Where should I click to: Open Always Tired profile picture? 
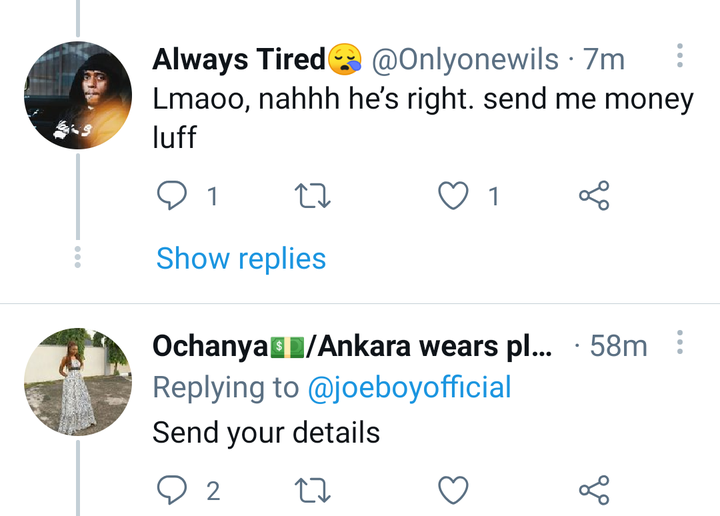(78, 95)
